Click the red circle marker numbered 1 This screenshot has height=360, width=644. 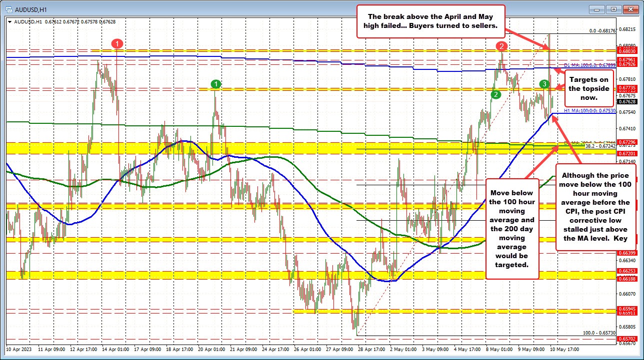pyautogui.click(x=117, y=43)
